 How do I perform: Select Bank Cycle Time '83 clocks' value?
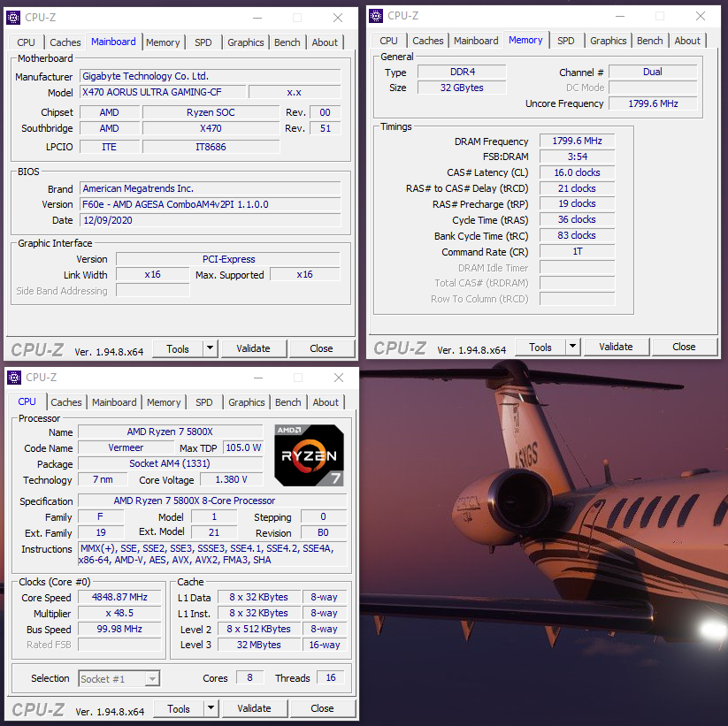click(577, 235)
